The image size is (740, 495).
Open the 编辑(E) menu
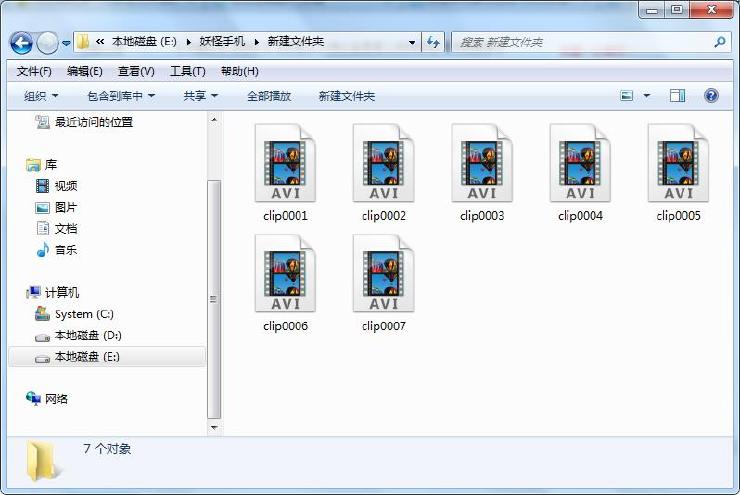pos(84,71)
